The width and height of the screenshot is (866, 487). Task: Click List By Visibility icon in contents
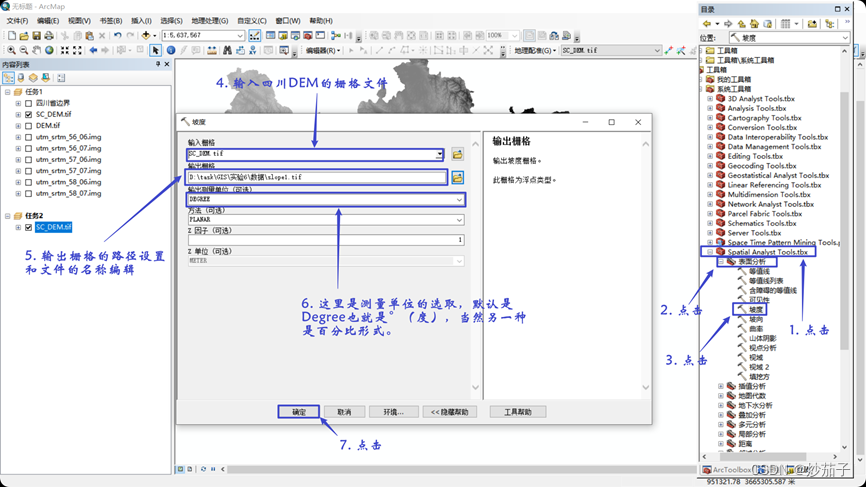[x=33, y=78]
